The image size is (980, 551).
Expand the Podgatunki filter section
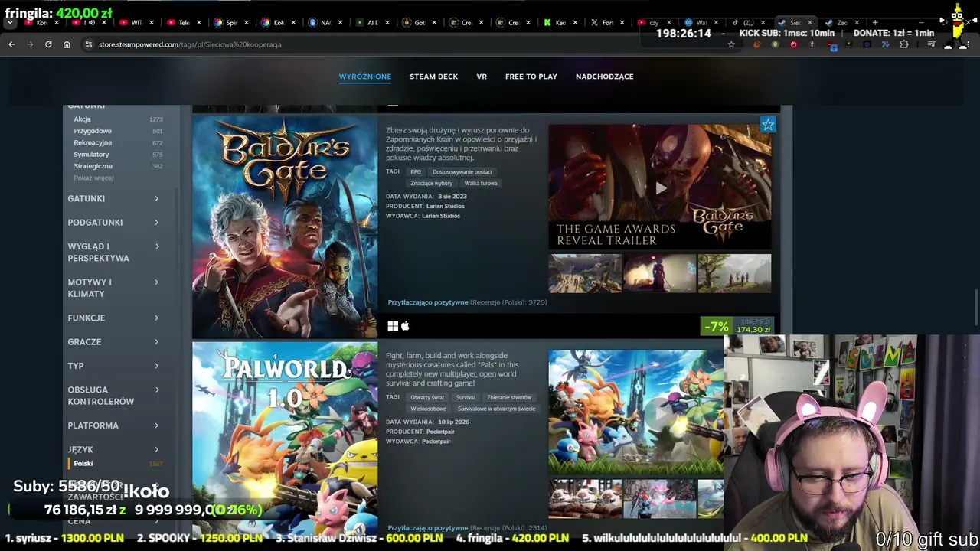pyautogui.click(x=113, y=223)
